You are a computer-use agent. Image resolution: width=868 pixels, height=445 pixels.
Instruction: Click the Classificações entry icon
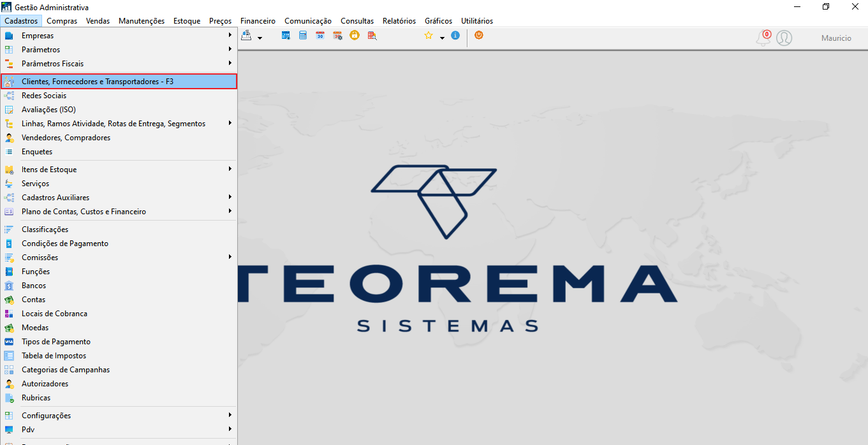[x=9, y=230]
